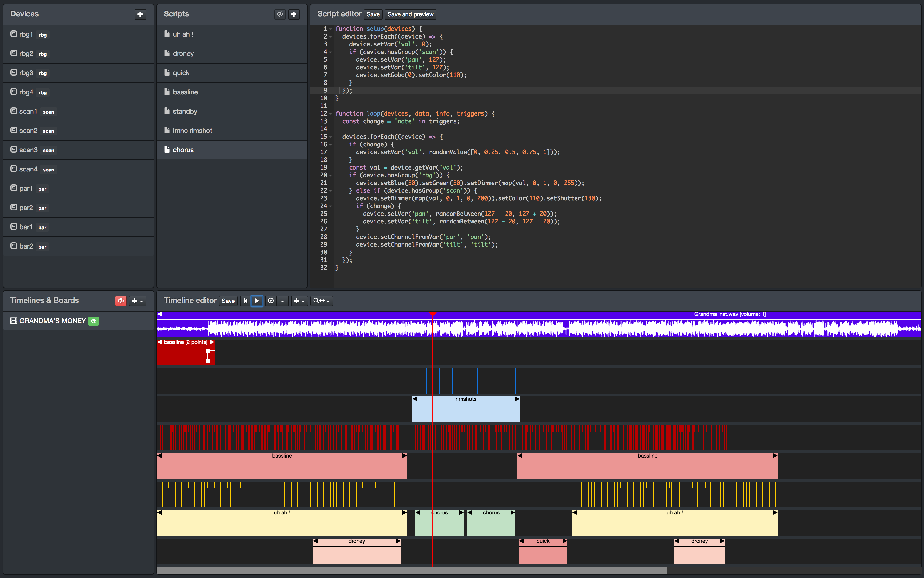924x578 pixels.
Task: Open the timeline zoom dropdown
Action: click(321, 301)
